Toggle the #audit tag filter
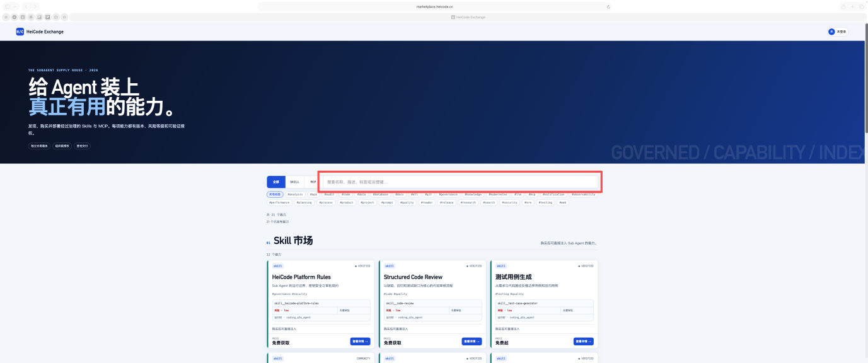868x363 pixels. (329, 194)
